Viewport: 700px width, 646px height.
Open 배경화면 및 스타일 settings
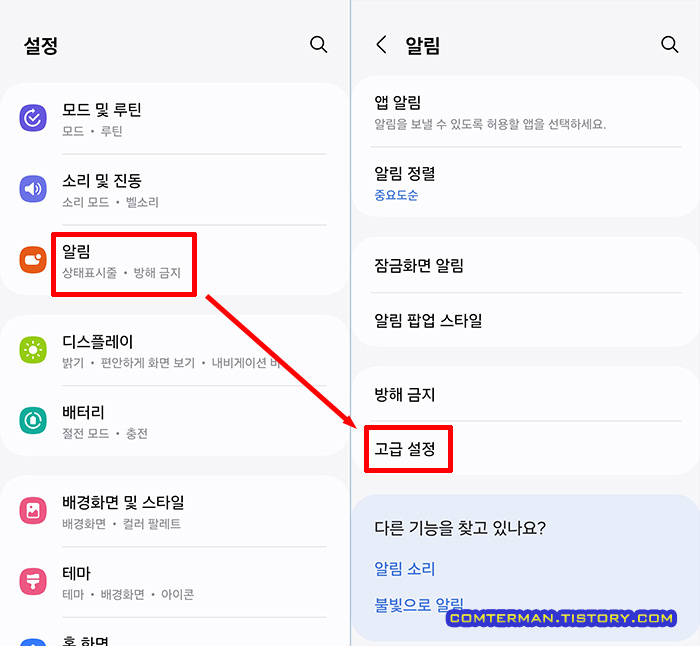click(175, 511)
